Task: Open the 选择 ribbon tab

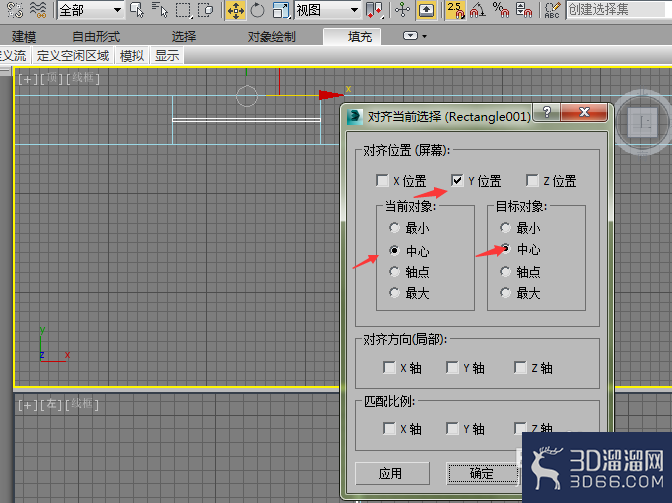Action: click(x=184, y=37)
